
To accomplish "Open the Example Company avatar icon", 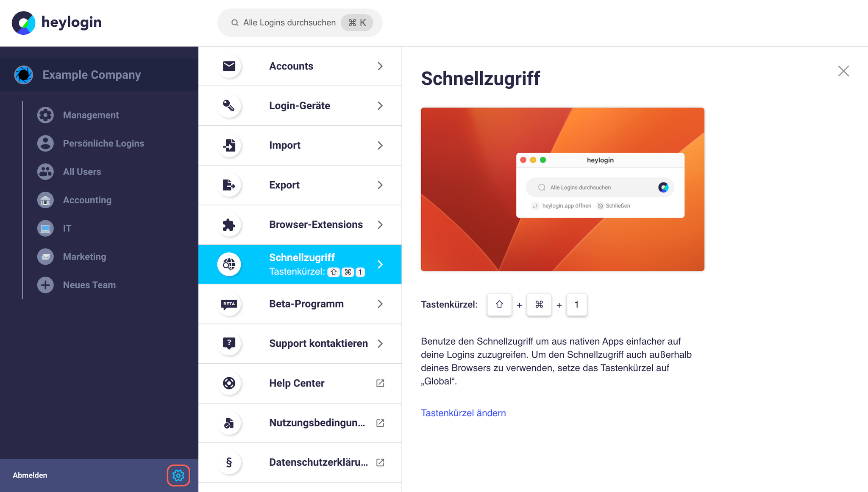I will (x=24, y=75).
